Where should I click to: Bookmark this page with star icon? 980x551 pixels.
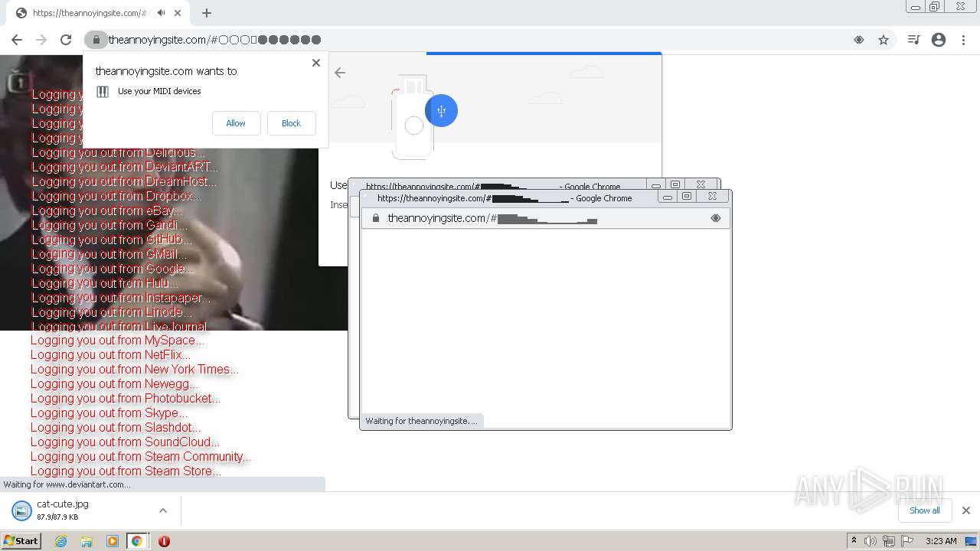(884, 40)
